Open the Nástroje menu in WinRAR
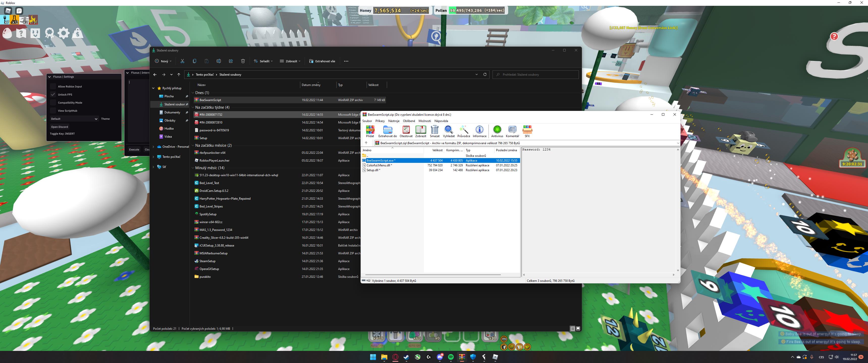 point(394,121)
